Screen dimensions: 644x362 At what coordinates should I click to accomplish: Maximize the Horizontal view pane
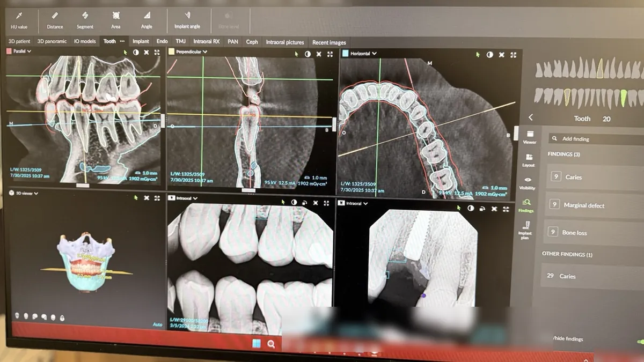(514, 55)
